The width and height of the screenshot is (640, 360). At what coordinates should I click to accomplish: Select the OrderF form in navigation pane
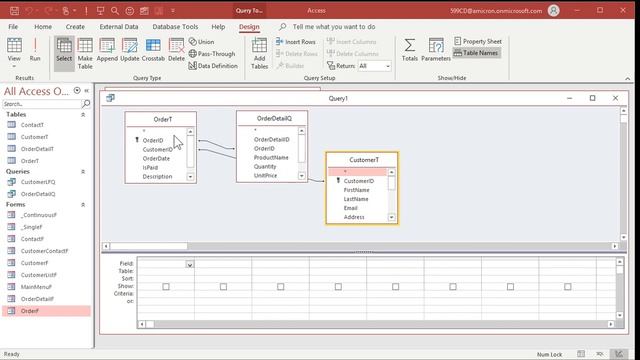46,311
